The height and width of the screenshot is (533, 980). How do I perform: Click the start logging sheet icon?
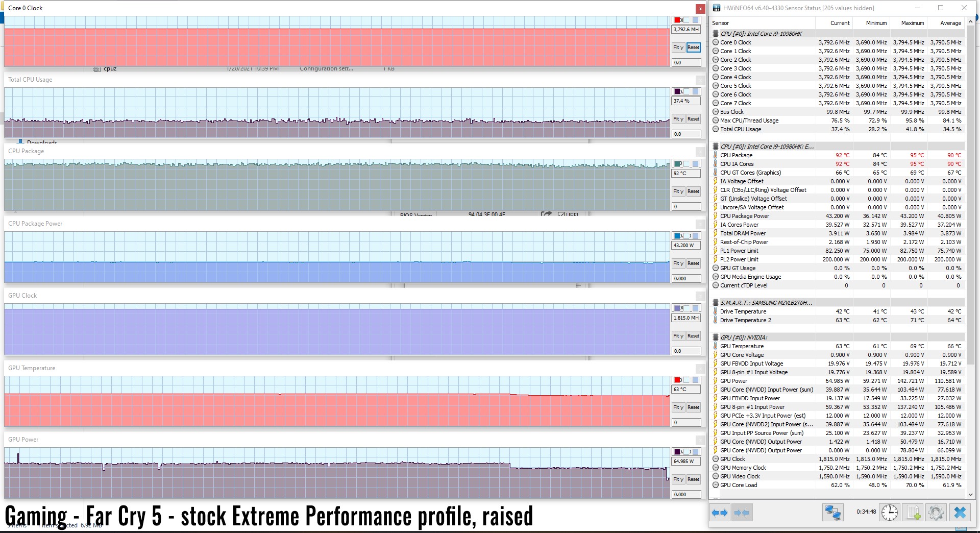click(913, 513)
